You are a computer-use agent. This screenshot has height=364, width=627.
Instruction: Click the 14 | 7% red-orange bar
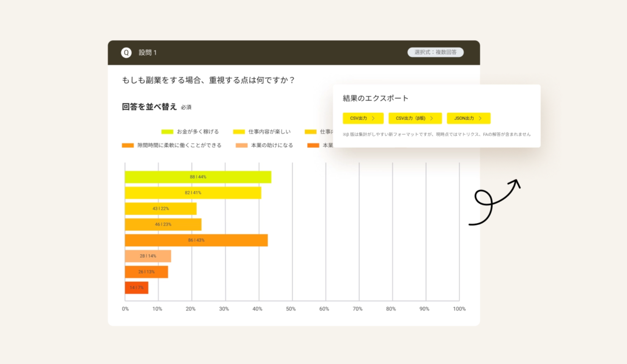tap(137, 288)
